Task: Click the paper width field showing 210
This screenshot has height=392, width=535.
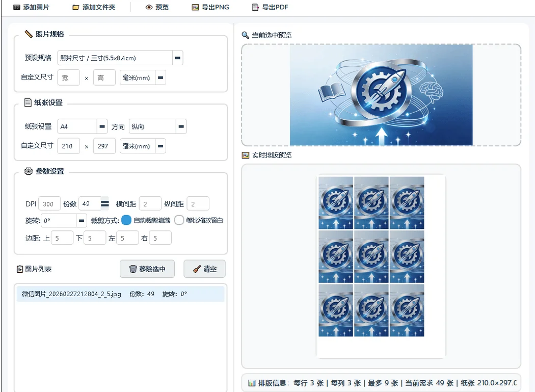Action: tap(69, 146)
